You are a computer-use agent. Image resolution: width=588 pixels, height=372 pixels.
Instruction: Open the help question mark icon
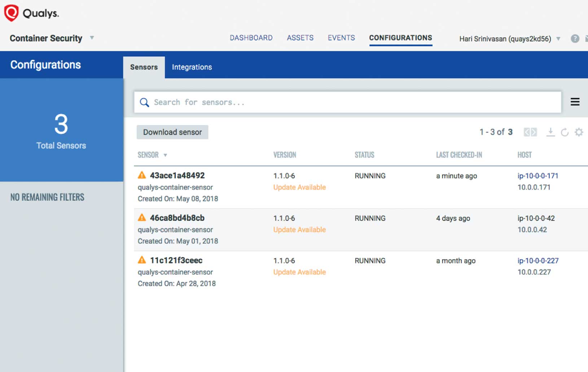[575, 39]
